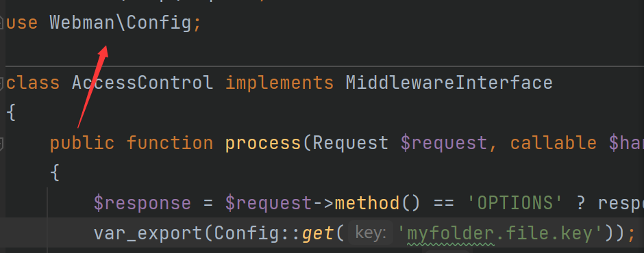Click the $response variable
This screenshot has height=253, width=644.
coord(142,203)
